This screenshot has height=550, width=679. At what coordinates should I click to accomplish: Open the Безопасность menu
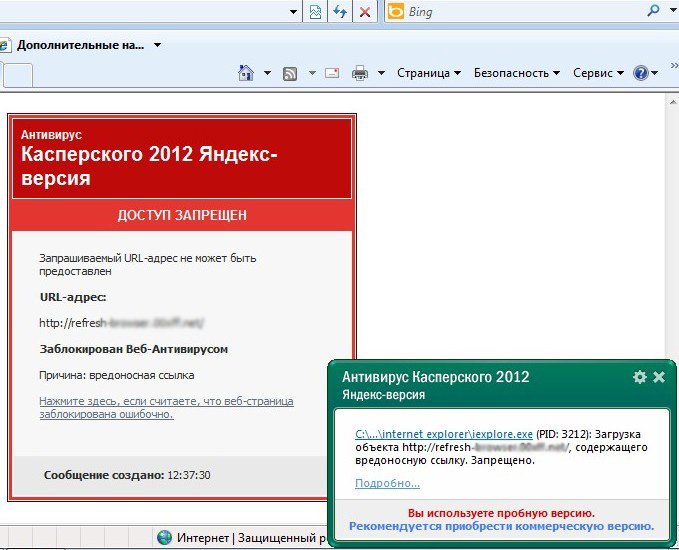pos(517,73)
